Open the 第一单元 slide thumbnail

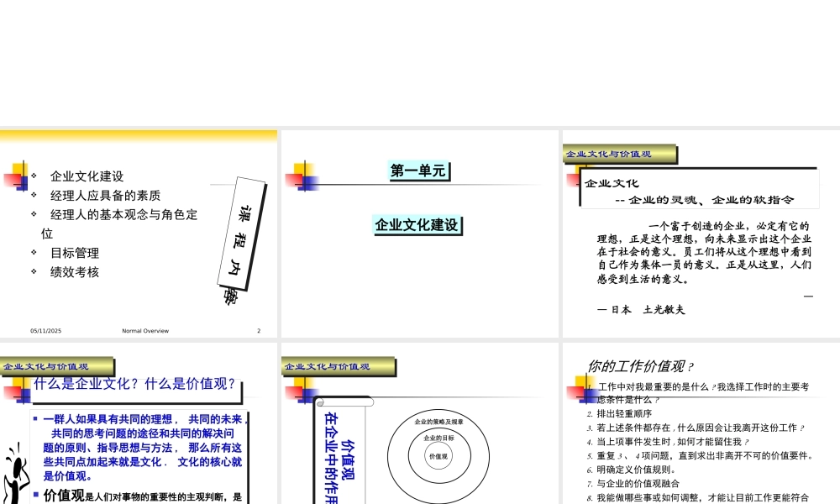pyautogui.click(x=419, y=234)
